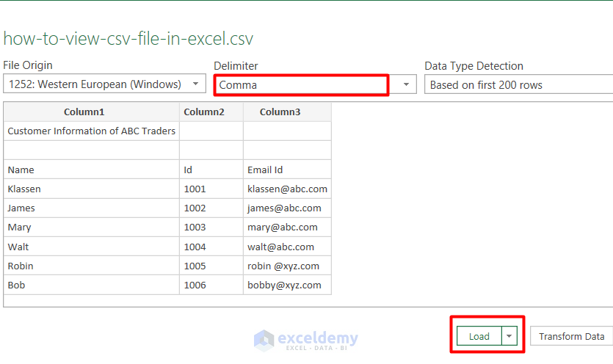Click the 'Name' cell
The height and width of the screenshot is (364, 613).
[92, 170]
